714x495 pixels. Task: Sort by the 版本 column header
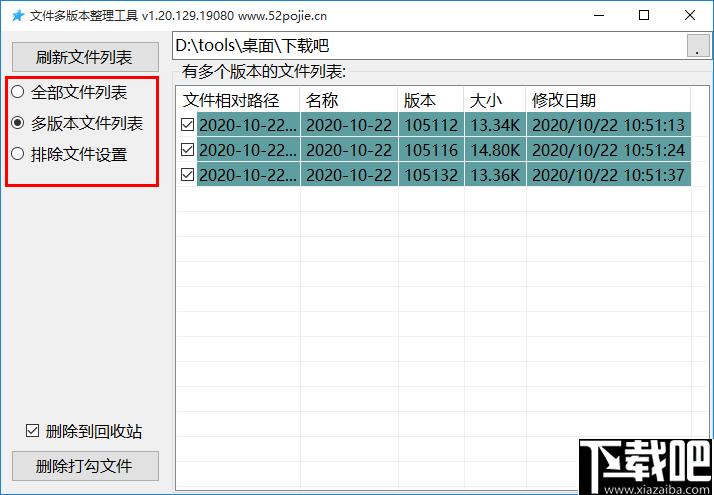431,100
